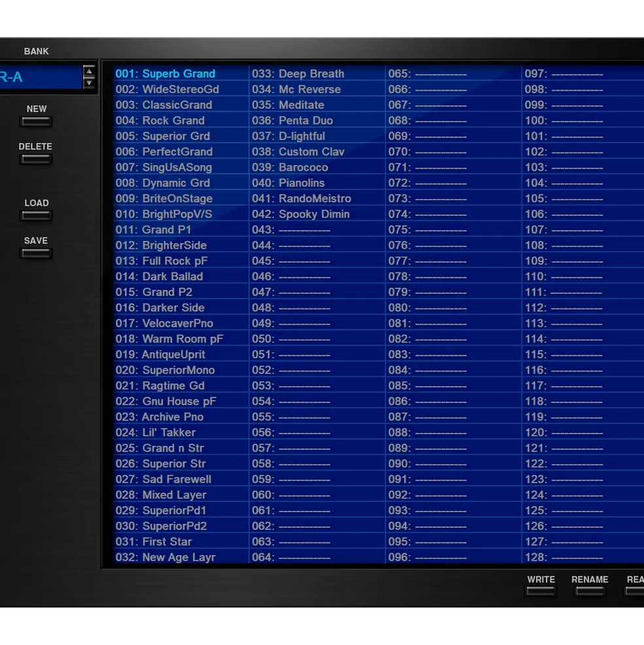
Task: Select patch 028: Mixed Layer
Action: coord(181,495)
